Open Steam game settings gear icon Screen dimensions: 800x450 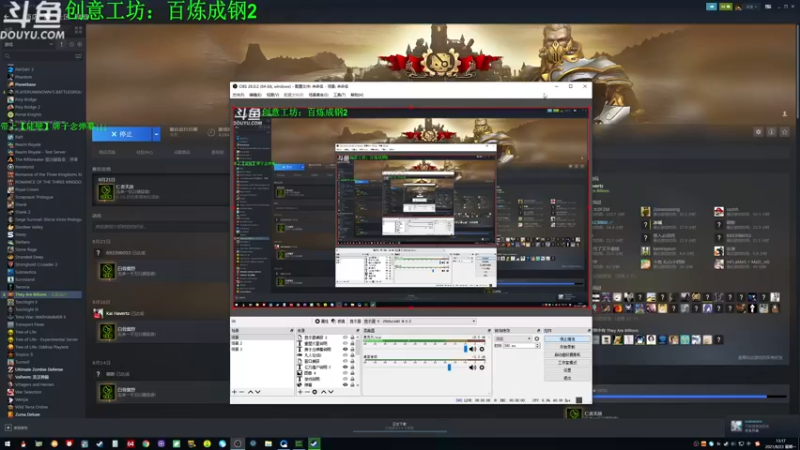(x=758, y=132)
